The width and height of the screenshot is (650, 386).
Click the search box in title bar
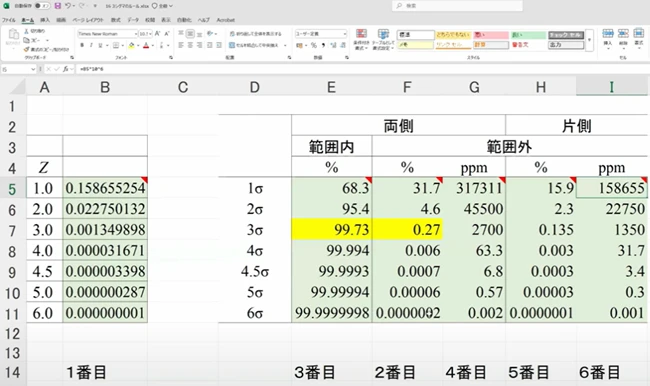click(457, 6)
